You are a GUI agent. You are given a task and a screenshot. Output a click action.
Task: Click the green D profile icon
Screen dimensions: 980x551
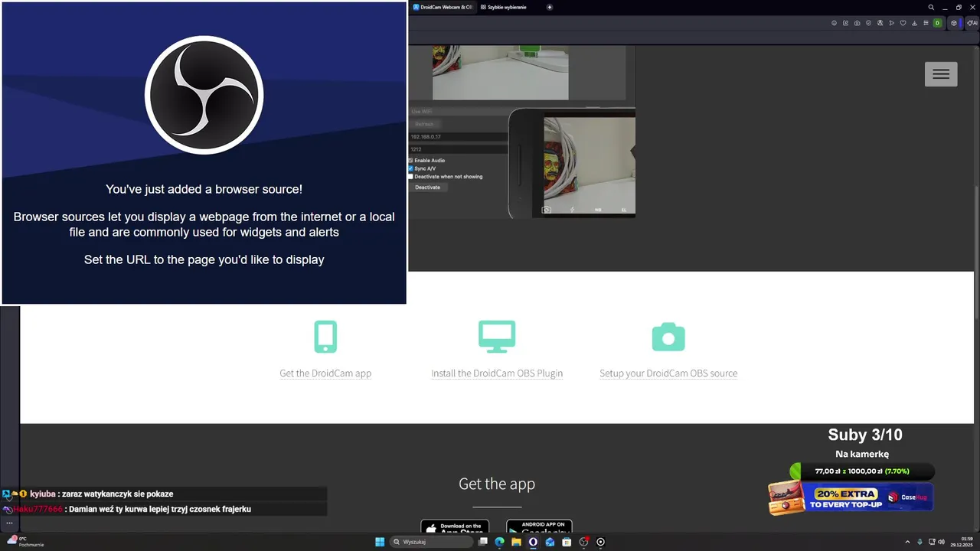pos(937,23)
